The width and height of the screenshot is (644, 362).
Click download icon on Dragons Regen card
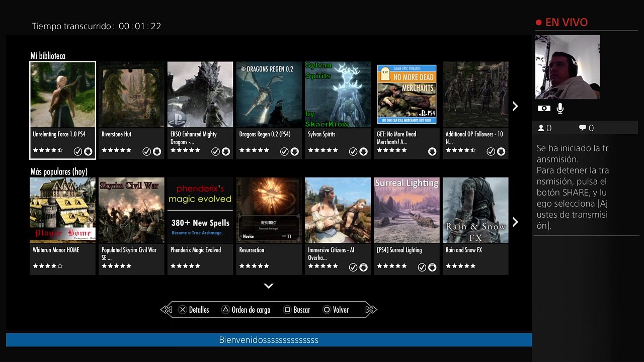click(295, 151)
